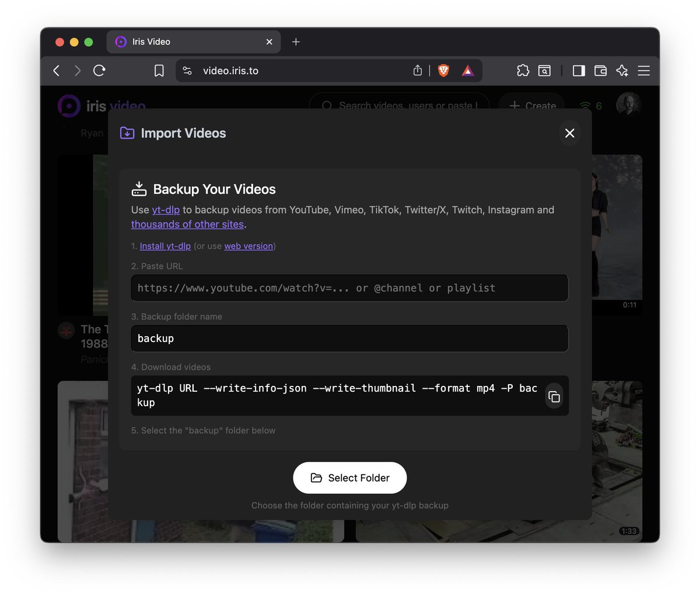
Task: Click the '3. Backup folder name' label
Action: coord(177,316)
